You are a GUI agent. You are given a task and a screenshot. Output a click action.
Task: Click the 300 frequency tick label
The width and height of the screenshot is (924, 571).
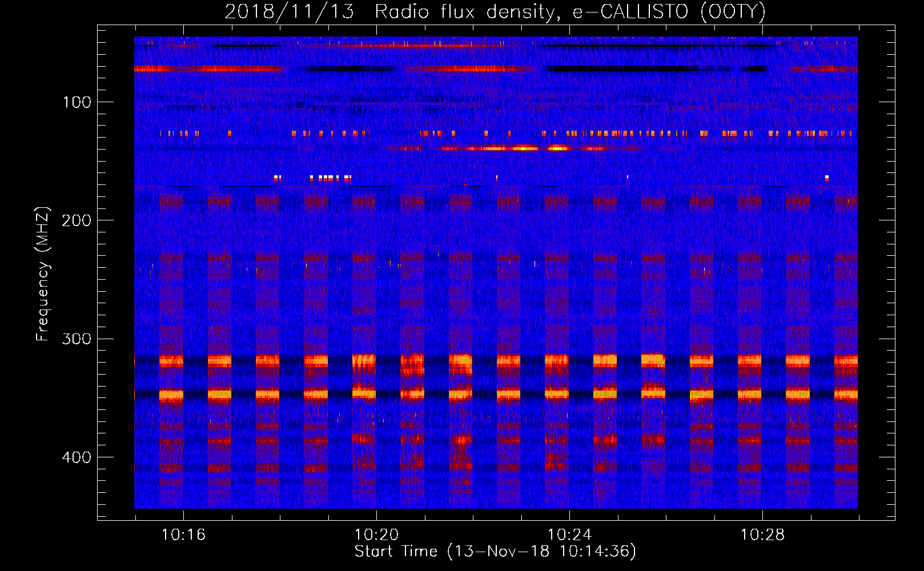coord(77,339)
